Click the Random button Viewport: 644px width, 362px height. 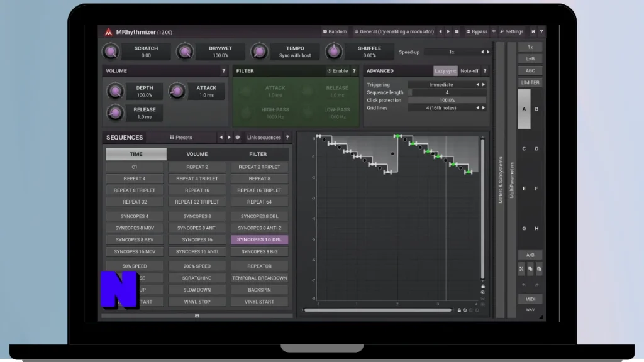[335, 31]
